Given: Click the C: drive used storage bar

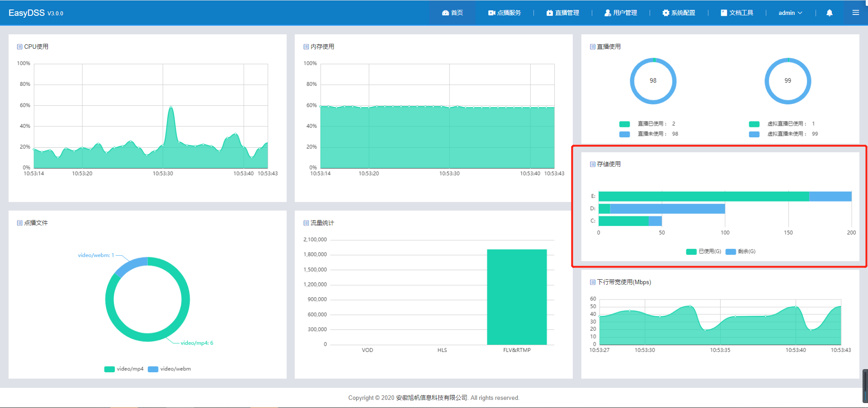Looking at the screenshot, I should tap(623, 220).
